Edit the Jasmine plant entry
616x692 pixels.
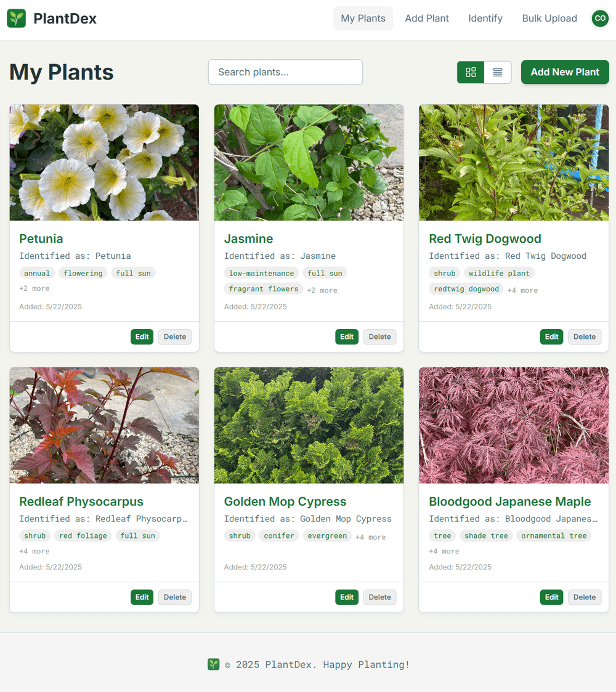[346, 336]
